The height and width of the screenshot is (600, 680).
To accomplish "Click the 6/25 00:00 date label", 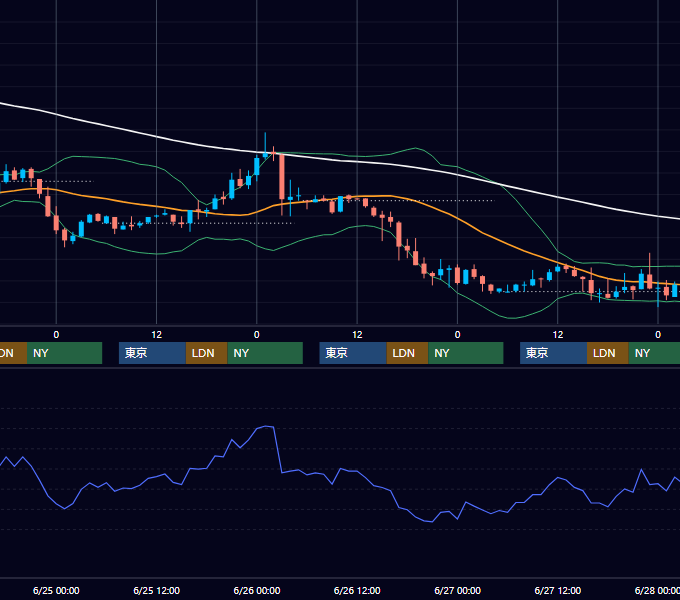I will 56,590.
